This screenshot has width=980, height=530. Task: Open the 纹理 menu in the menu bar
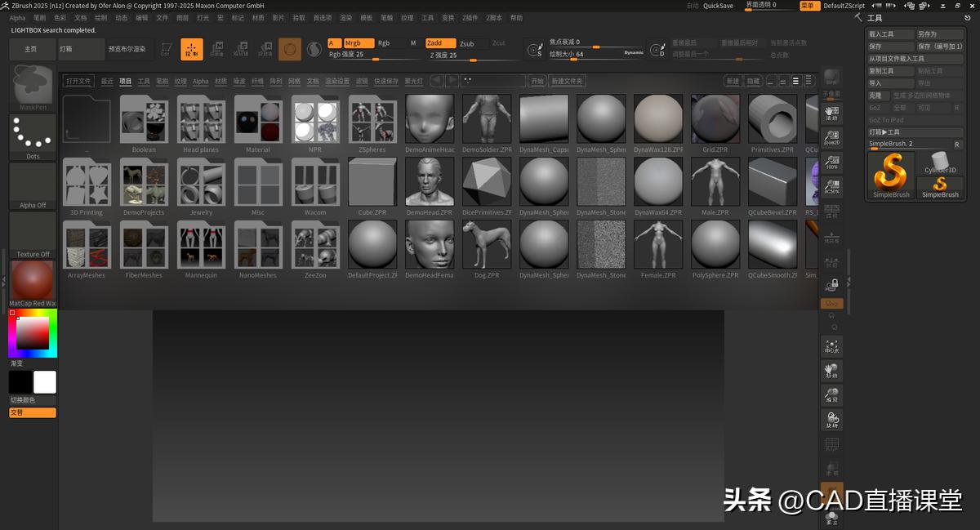tap(407, 17)
